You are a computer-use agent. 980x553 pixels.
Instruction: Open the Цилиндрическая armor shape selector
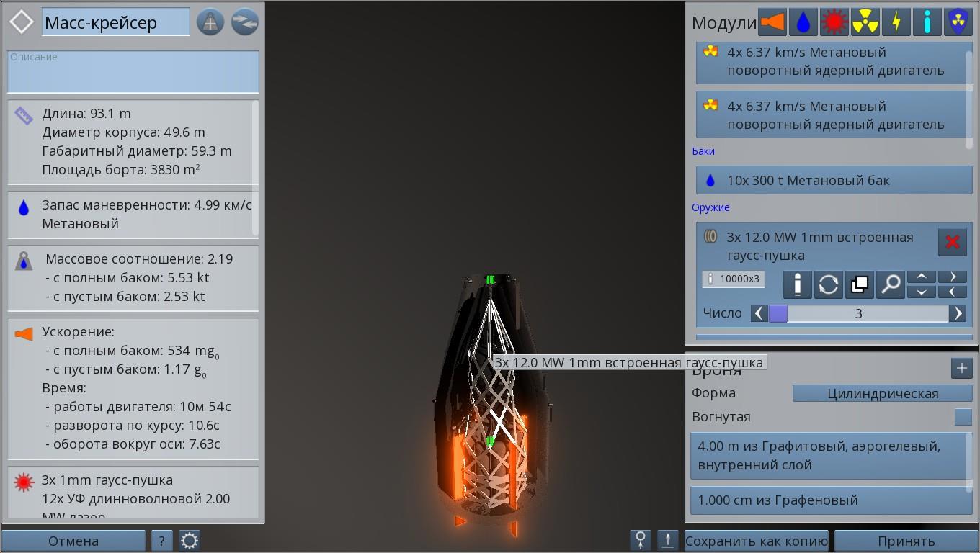[x=882, y=393]
